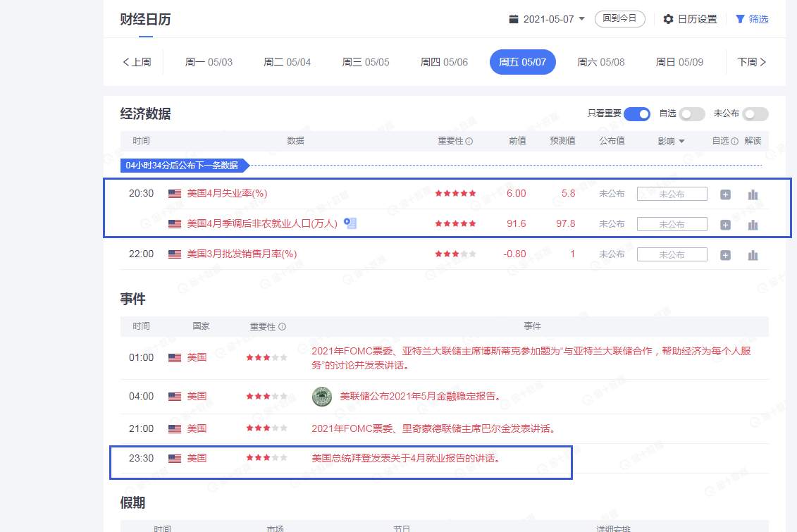This screenshot has height=532, width=797.
Task: Click the info icon next to 重要性 in 事件
Action: [x=282, y=327]
